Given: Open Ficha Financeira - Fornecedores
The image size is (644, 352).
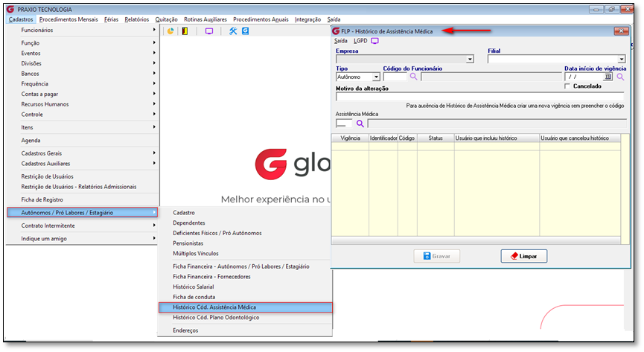Looking at the screenshot, I should [211, 276].
